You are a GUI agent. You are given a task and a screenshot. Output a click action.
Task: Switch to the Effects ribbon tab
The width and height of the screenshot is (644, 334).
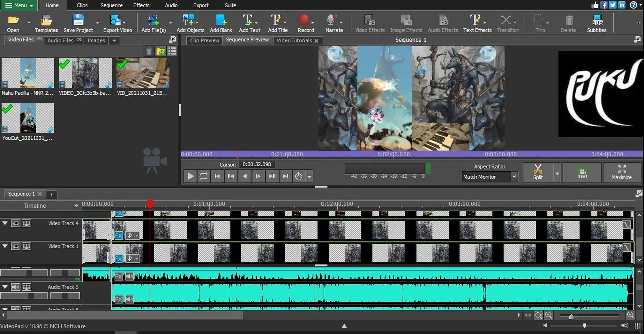(x=141, y=5)
